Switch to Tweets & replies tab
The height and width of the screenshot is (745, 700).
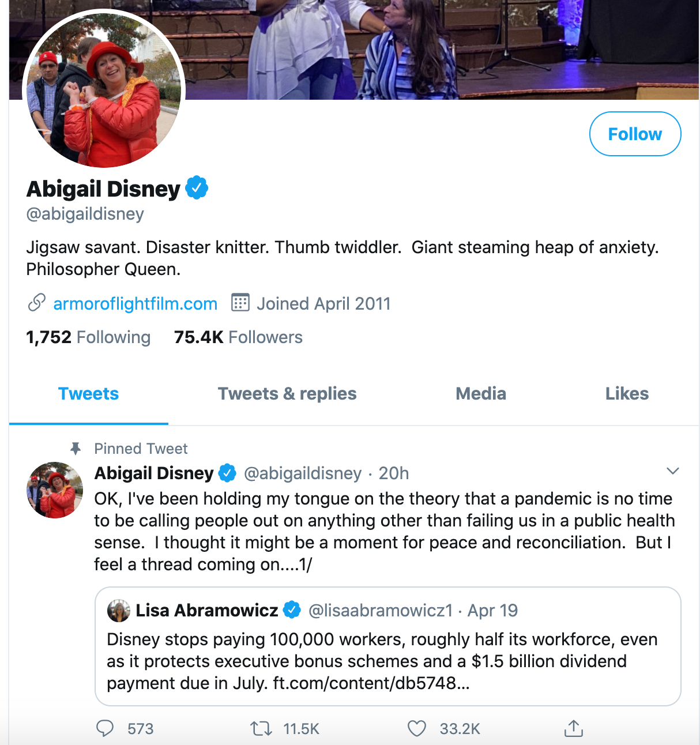tap(287, 394)
